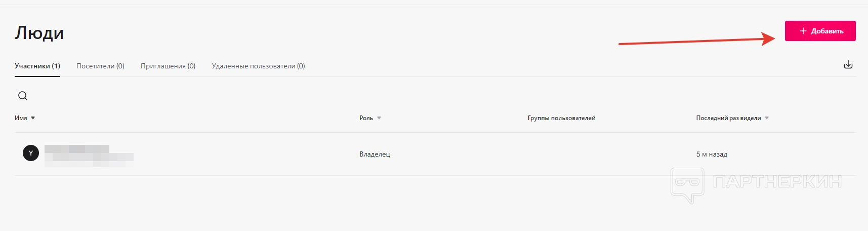
Task: Click the Последний раз видели sort arrow
Action: tap(767, 118)
